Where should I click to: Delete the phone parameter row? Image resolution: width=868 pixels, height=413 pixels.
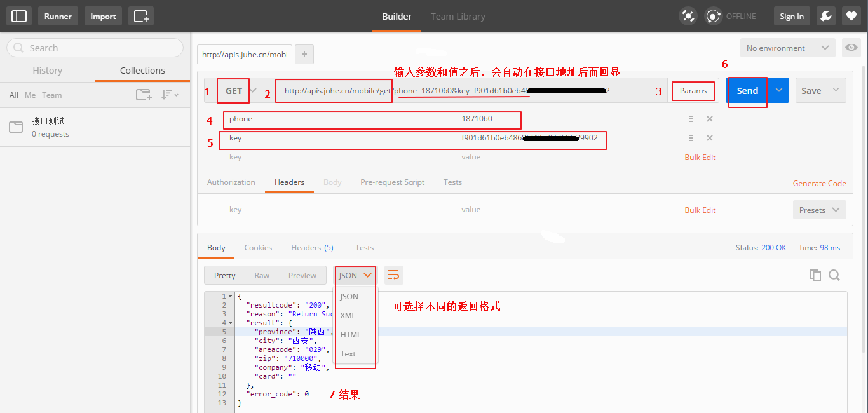[x=710, y=119]
